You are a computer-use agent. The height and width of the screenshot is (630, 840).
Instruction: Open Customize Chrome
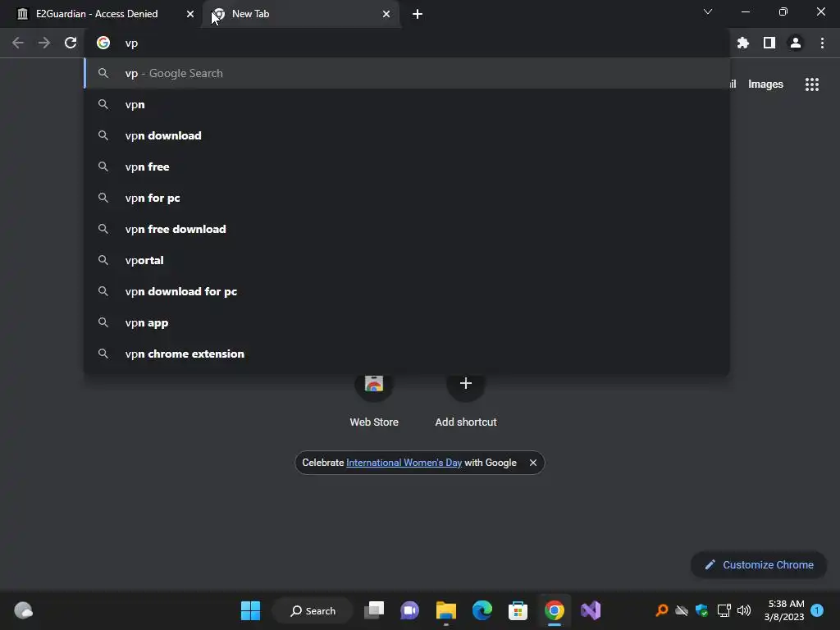tap(759, 564)
